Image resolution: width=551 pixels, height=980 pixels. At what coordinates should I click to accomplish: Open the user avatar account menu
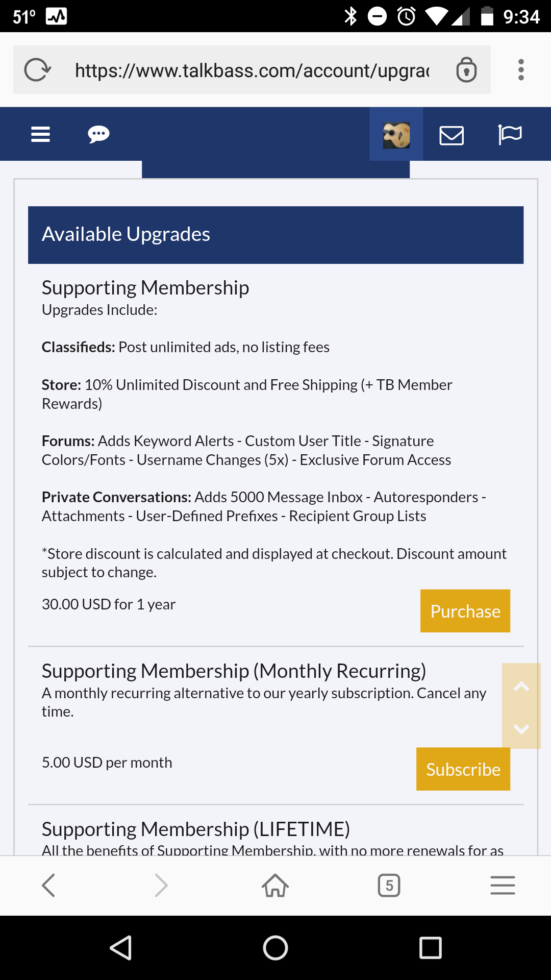(396, 135)
